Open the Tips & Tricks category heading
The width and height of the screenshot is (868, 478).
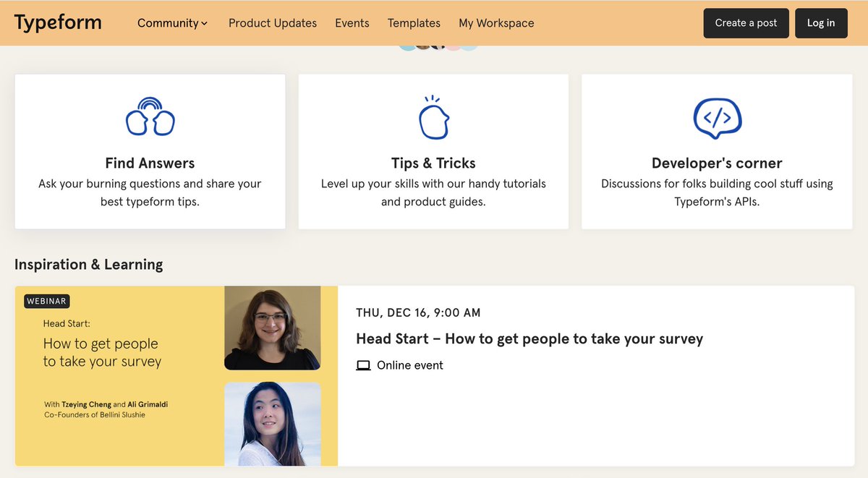(433, 163)
